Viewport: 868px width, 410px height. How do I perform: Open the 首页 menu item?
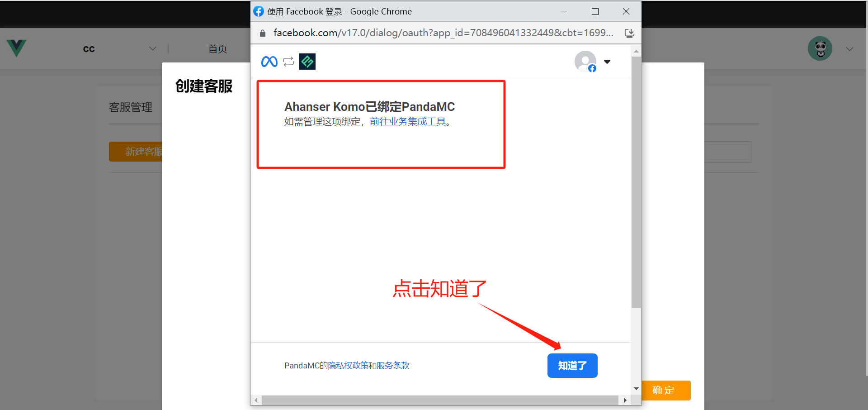(x=217, y=49)
